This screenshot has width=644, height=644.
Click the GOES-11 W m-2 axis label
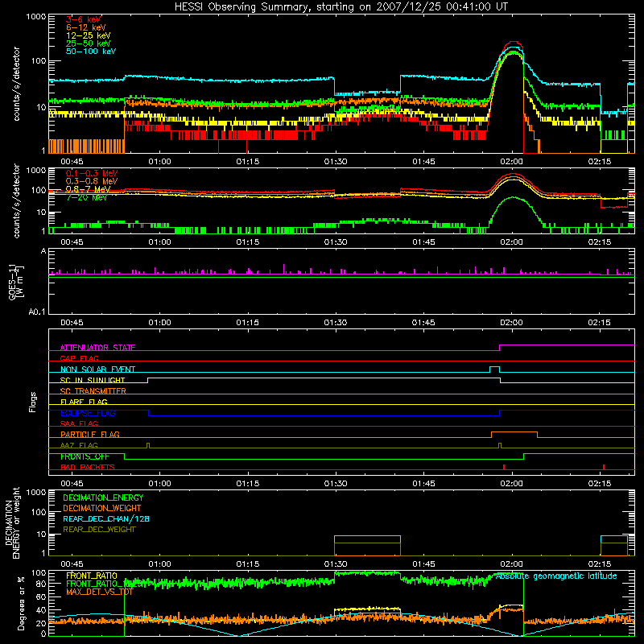point(16,282)
